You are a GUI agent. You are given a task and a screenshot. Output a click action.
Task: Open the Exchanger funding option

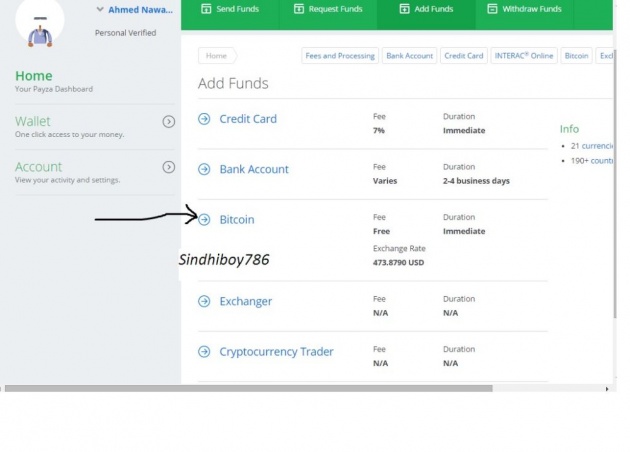[x=245, y=301]
